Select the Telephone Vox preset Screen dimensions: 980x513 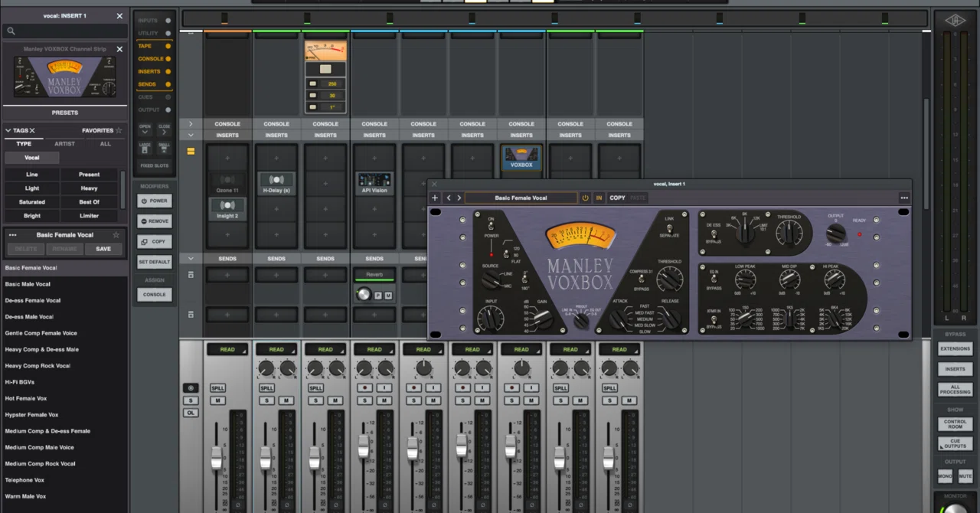point(24,480)
